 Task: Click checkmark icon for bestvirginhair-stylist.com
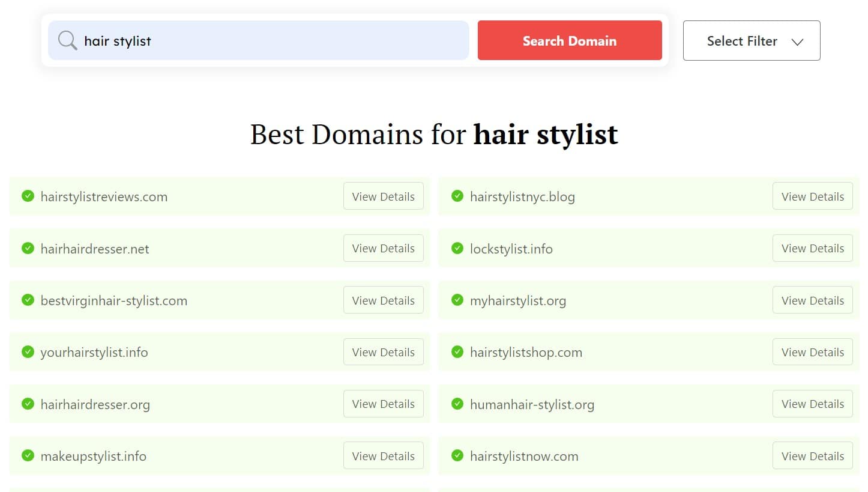pyautogui.click(x=28, y=300)
